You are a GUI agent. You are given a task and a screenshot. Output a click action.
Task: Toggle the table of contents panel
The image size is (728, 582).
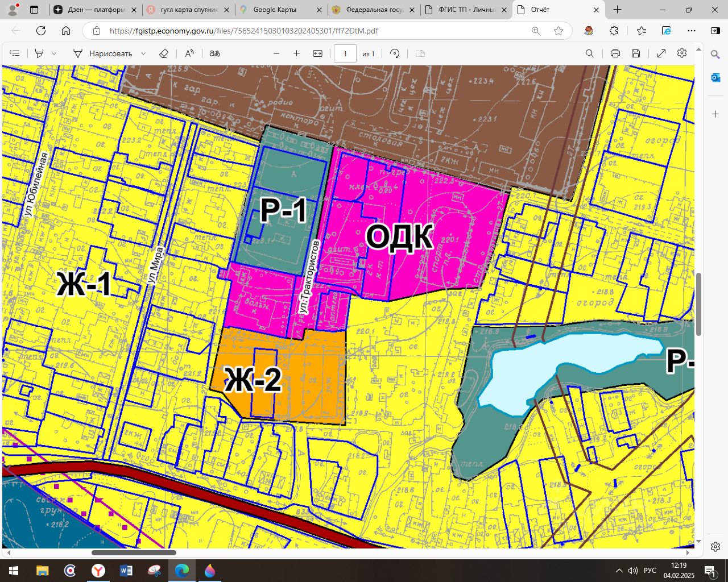tap(15, 53)
